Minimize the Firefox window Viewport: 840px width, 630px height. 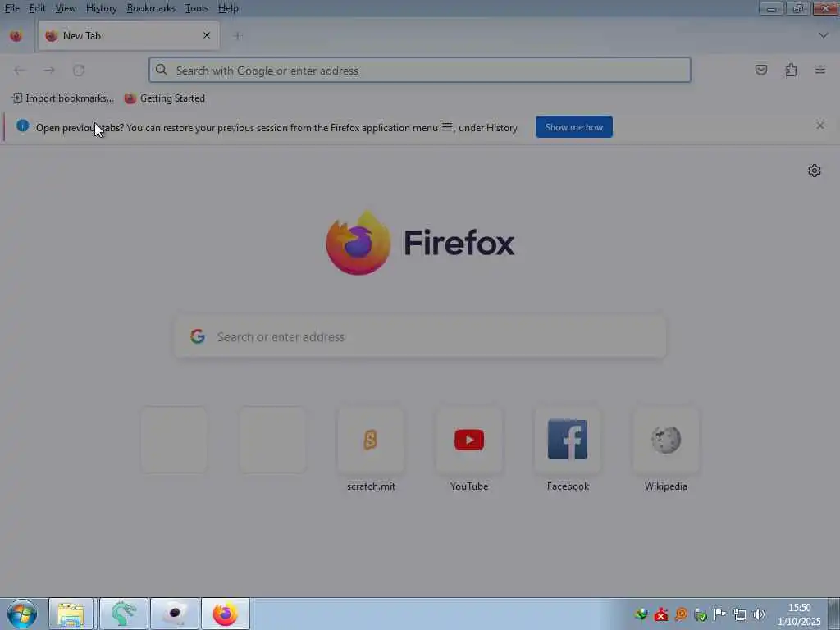point(771,8)
